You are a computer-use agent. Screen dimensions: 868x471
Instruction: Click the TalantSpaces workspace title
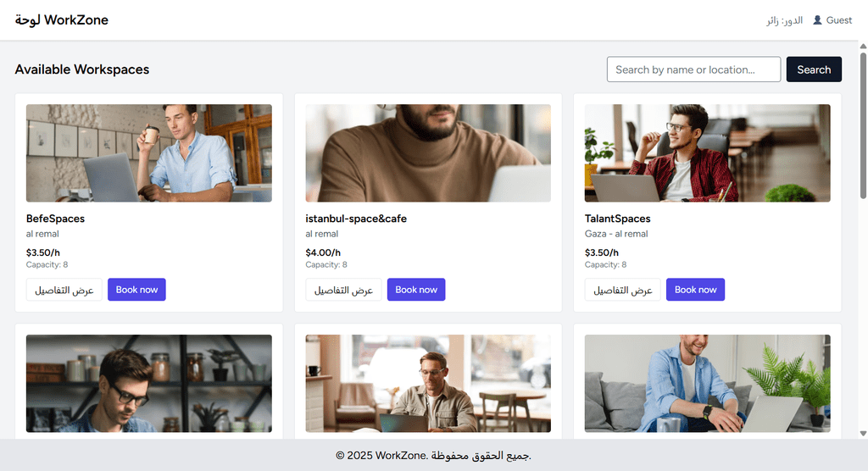[x=618, y=219]
